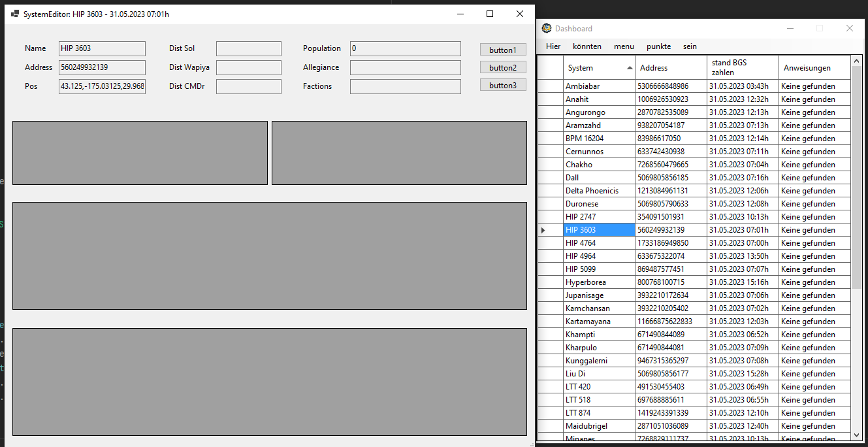Open the "punkte" menu
This screenshot has width=868, height=447.
point(658,46)
